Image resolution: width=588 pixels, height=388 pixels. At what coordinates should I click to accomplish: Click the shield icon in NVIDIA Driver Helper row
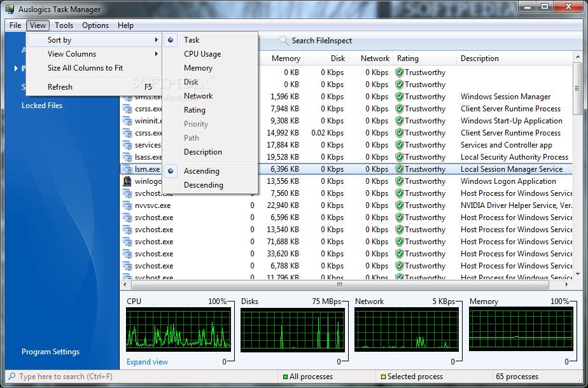[x=400, y=205]
